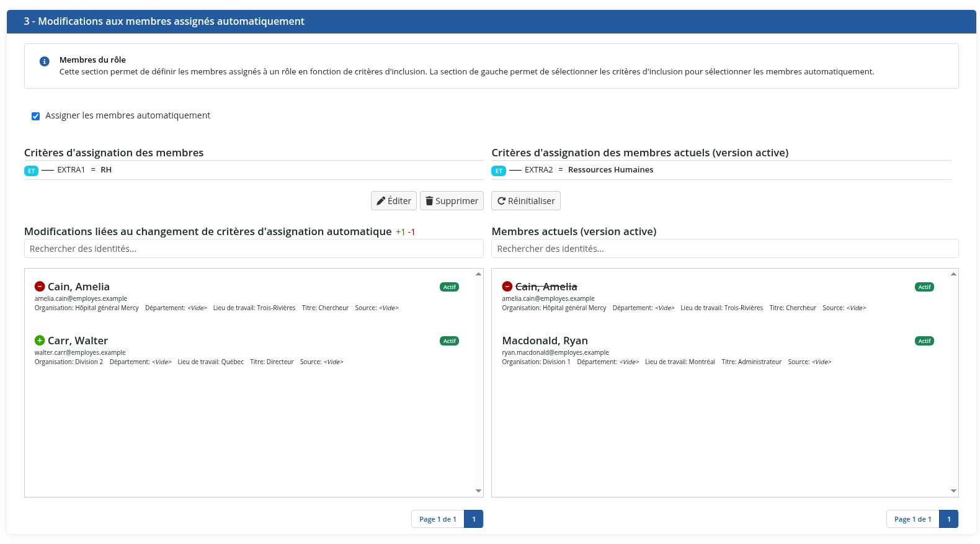Click the Page 1 de 1 label under Membres actuels
The width and height of the screenshot is (980, 544).
913,519
